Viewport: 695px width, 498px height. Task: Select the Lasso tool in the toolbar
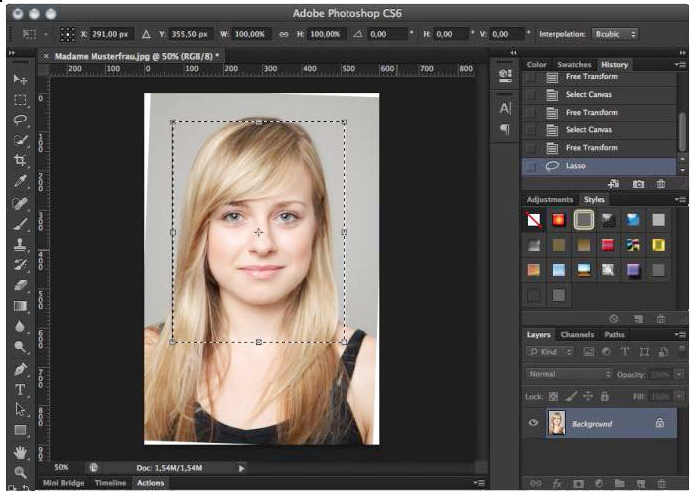pyautogui.click(x=20, y=119)
